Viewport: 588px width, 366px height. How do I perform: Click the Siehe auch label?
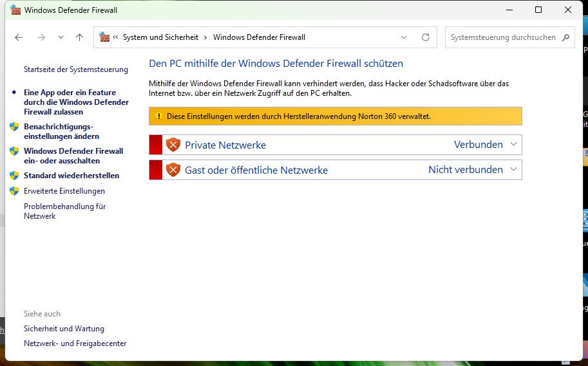click(42, 313)
